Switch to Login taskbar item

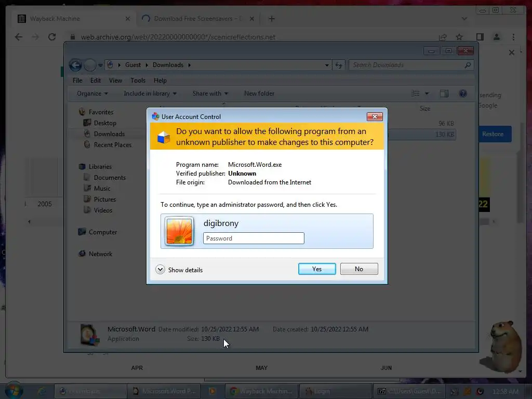[335, 391]
